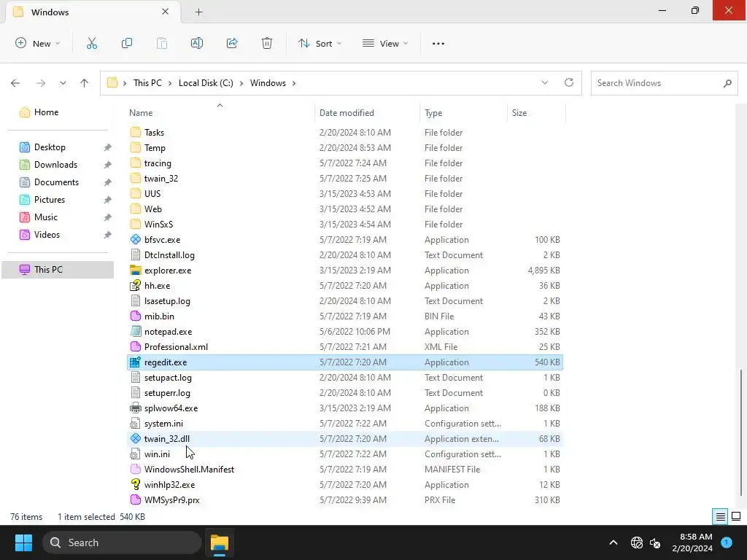Click This PC in the address breadcrumb

(x=147, y=83)
